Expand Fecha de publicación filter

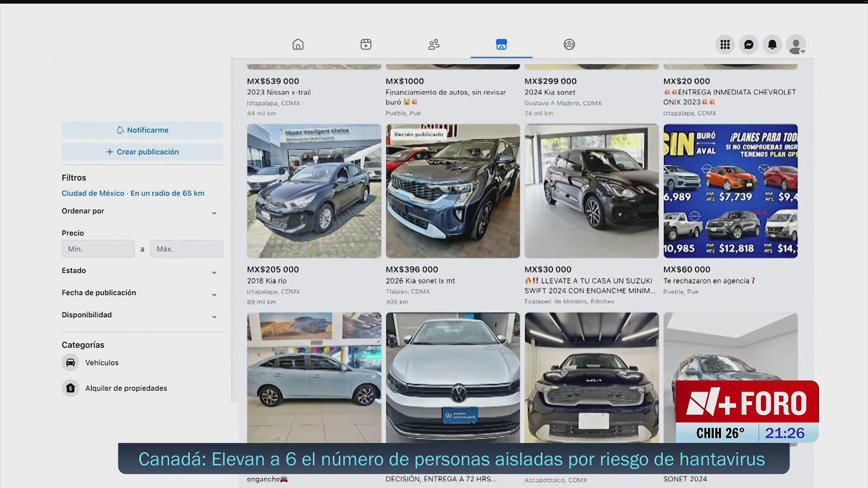pyautogui.click(x=140, y=293)
